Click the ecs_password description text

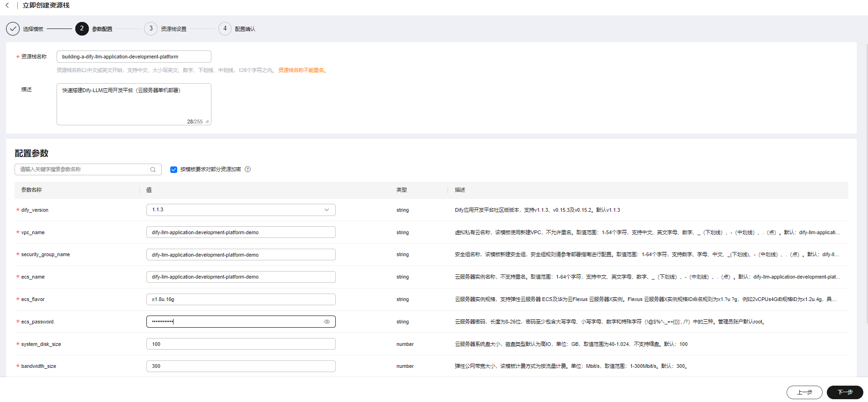pos(610,322)
